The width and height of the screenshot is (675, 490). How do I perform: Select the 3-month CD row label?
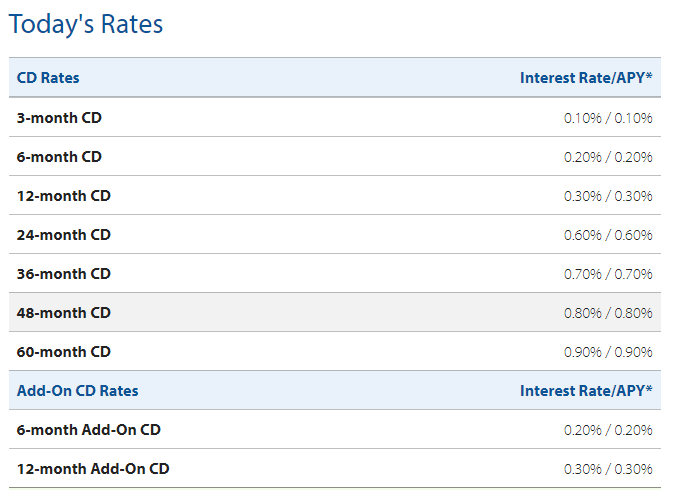[59, 118]
